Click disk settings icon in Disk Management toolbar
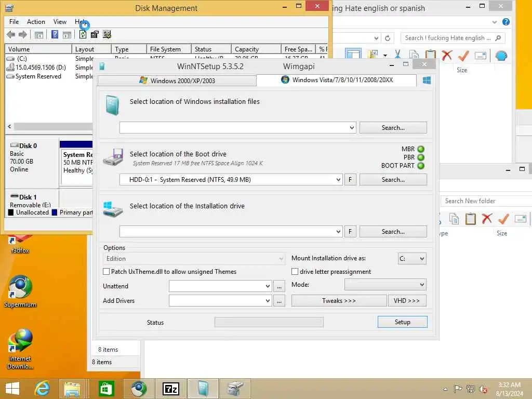The image size is (532, 399). coord(107,34)
